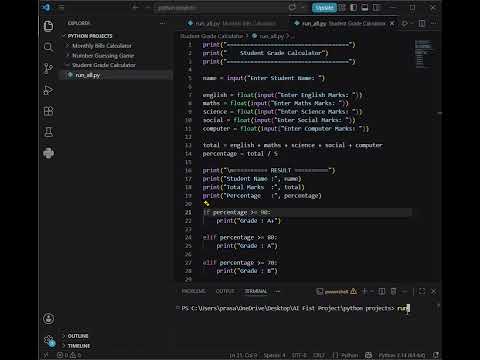The image size is (480, 360).
Task: Close the terminal panel
Action: pos(434,292)
